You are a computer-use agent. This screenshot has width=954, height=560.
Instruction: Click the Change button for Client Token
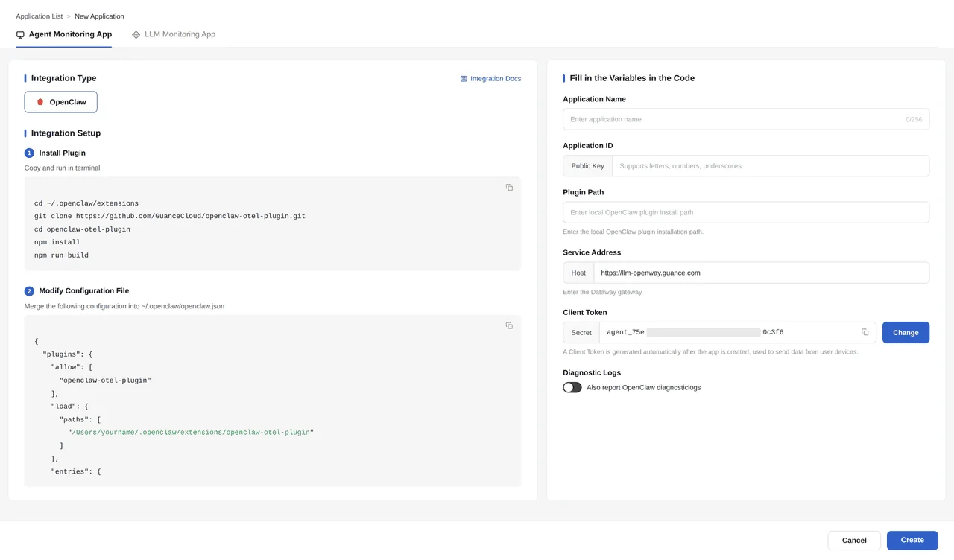(906, 332)
